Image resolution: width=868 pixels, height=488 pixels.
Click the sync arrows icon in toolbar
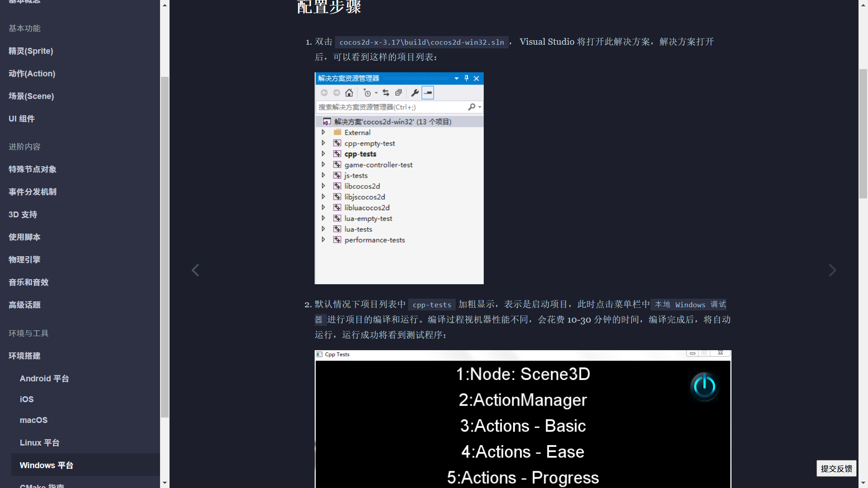click(x=386, y=93)
